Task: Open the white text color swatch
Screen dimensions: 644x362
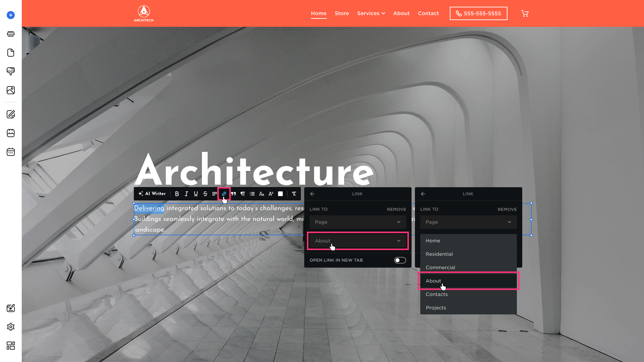Action: click(280, 194)
